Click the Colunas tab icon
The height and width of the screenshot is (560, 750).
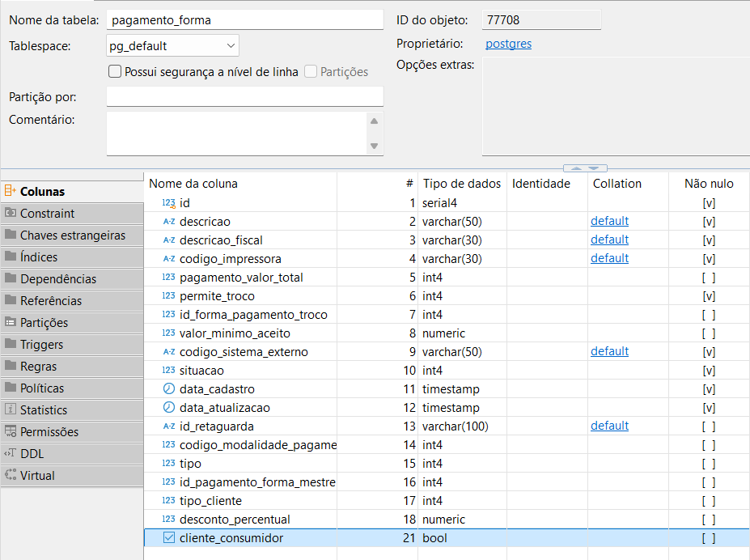point(11,192)
